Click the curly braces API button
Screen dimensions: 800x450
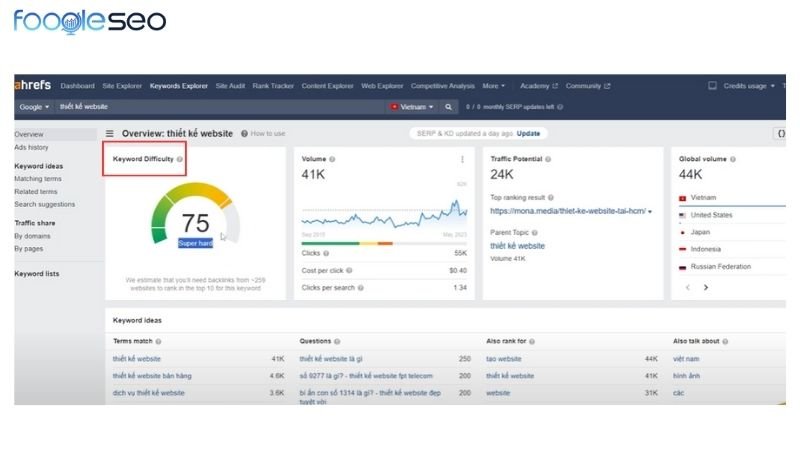pos(781,134)
